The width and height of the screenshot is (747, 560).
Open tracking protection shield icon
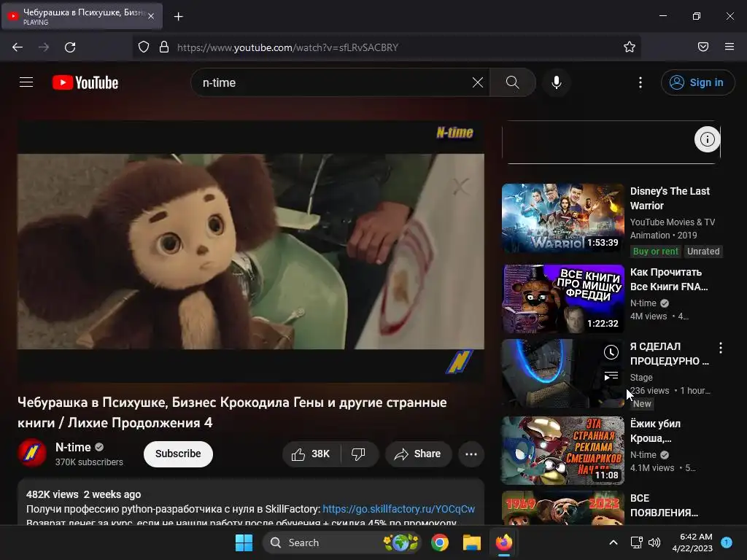144,47
